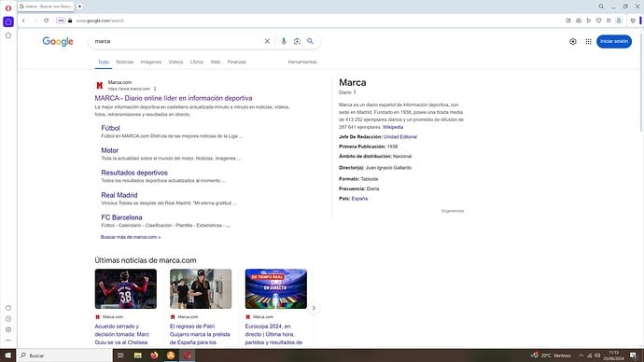
Task: Click Buscar más de marca.com link
Action: pos(131,237)
